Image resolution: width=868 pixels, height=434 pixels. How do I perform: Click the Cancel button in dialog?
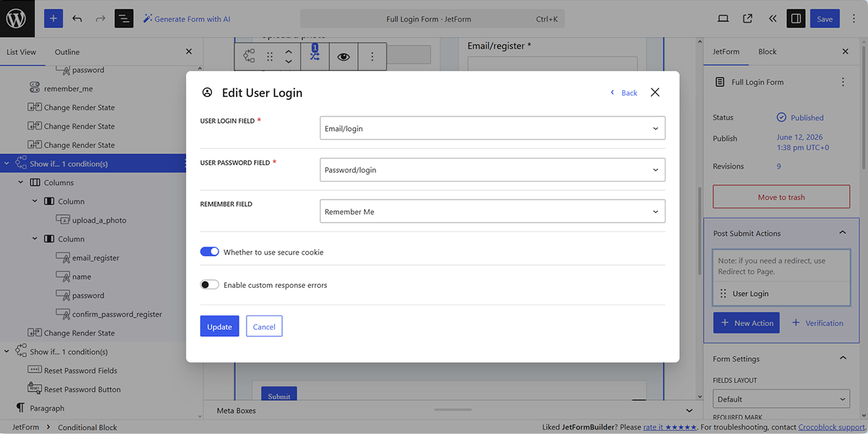pyautogui.click(x=264, y=326)
